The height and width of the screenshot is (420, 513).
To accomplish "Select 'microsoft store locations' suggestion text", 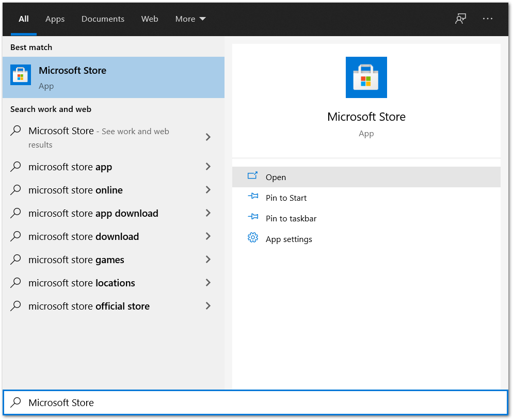I will (x=82, y=283).
